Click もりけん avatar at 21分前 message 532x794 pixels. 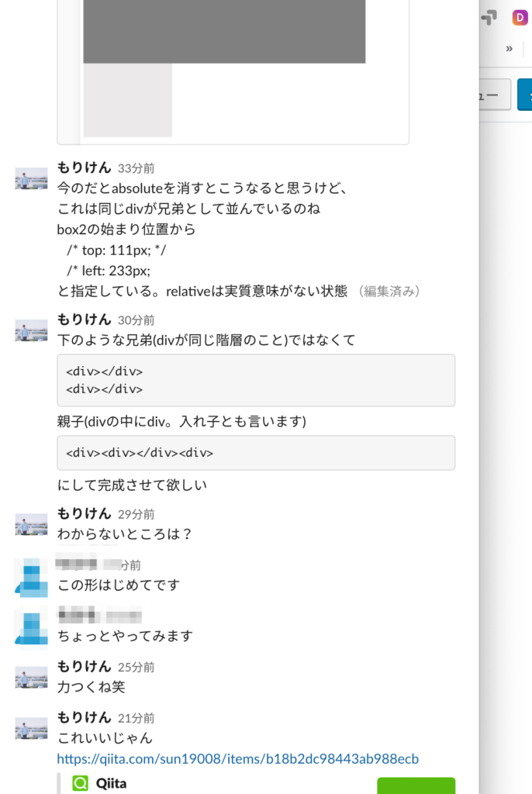click(x=32, y=729)
